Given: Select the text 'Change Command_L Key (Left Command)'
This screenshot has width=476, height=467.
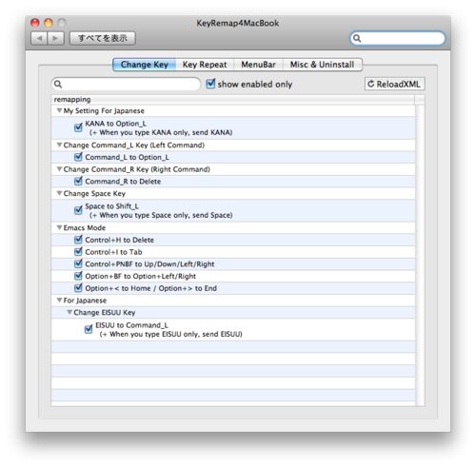Looking at the screenshot, I should [x=134, y=145].
